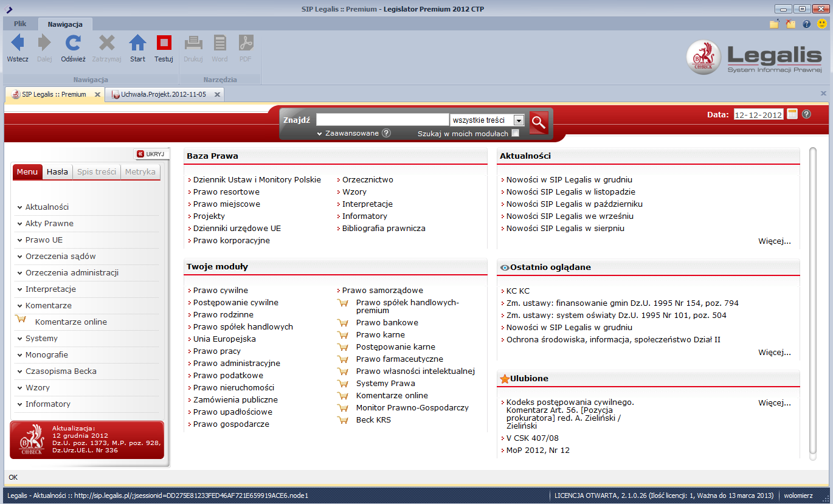Screen dimensions: 833x504
Task: Open Zamówienia publiczne module
Action: point(235,400)
